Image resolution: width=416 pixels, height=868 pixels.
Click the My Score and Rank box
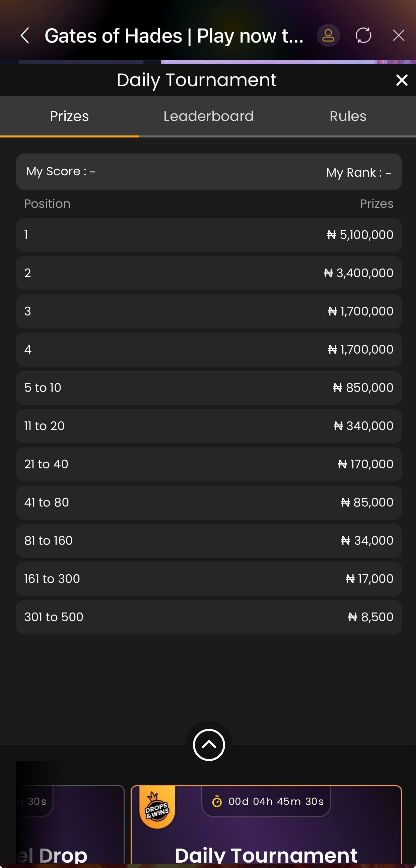(x=209, y=172)
